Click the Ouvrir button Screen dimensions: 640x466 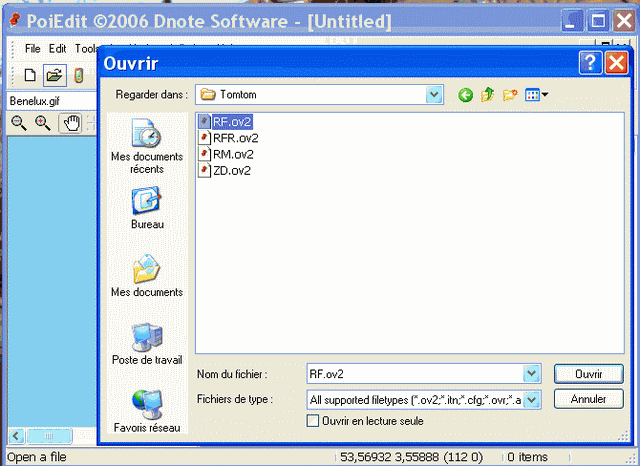coord(588,374)
